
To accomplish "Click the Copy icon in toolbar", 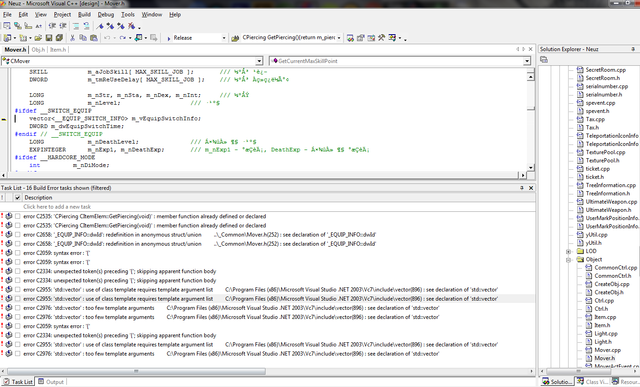I will [83, 38].
